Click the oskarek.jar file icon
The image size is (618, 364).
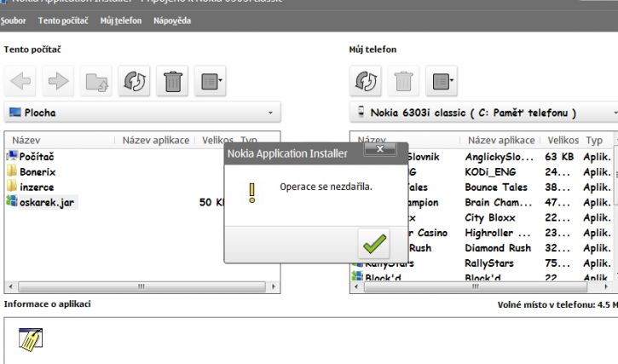[x=12, y=201]
